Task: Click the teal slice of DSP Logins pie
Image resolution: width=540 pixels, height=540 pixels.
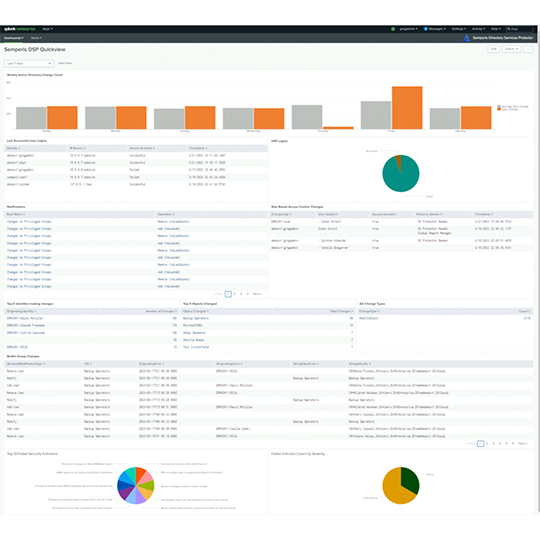Action: coord(402,177)
